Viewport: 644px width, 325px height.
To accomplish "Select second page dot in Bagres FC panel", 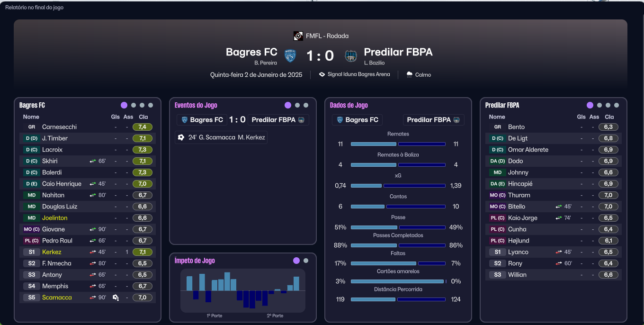I will [134, 105].
